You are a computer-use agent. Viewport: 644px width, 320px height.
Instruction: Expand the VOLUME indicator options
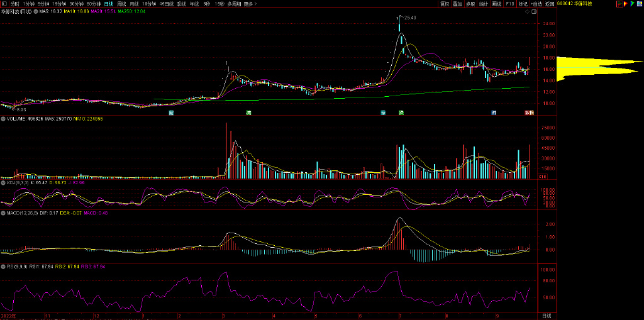coord(3,118)
